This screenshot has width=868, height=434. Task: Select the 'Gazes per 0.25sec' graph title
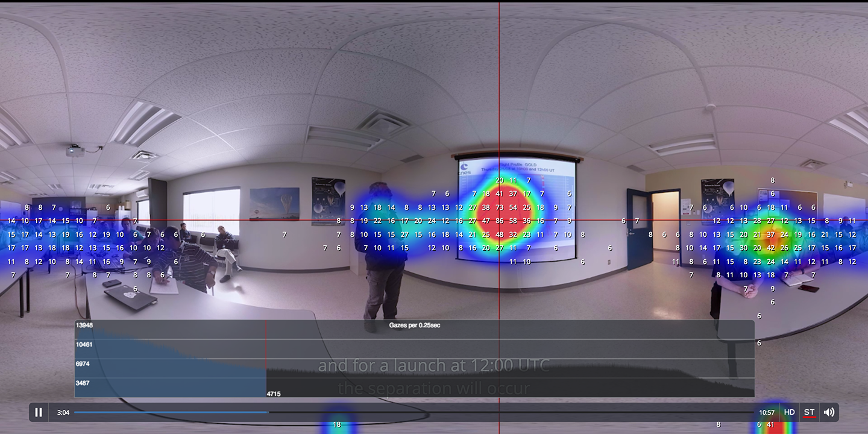click(414, 325)
